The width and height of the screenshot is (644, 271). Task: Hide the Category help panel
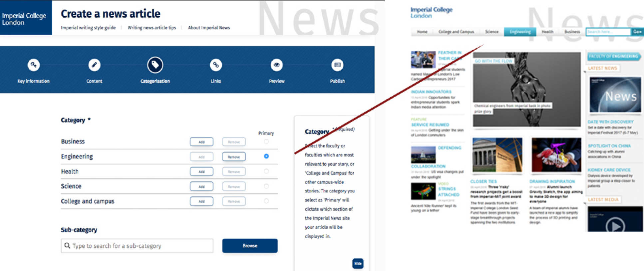tap(358, 263)
